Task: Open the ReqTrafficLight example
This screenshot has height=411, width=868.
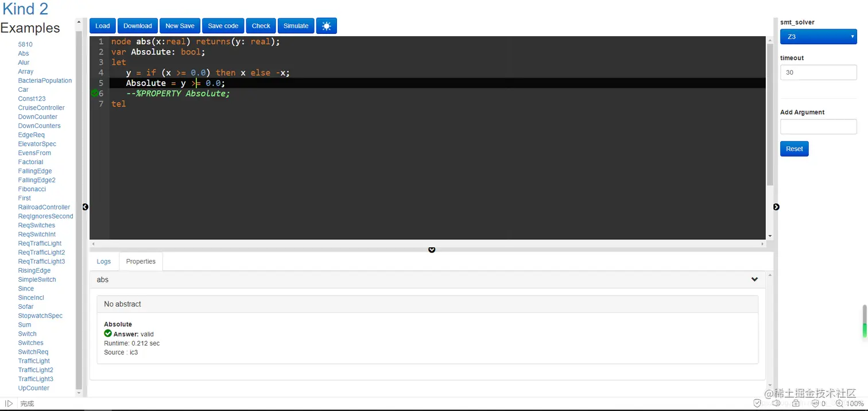Action: (x=40, y=243)
